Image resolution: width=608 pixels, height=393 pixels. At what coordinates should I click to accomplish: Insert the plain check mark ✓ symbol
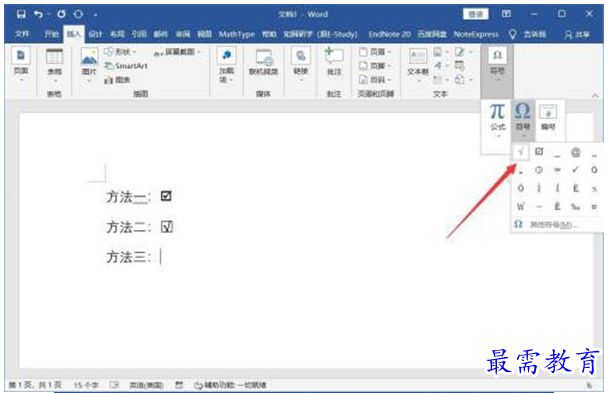click(x=575, y=170)
